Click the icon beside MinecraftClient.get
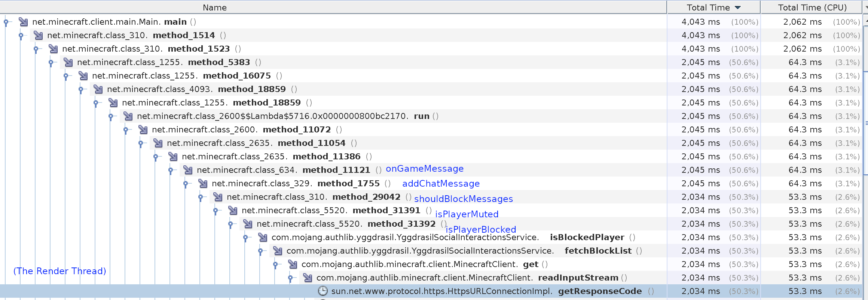This screenshot has width=868, height=300. [x=293, y=264]
